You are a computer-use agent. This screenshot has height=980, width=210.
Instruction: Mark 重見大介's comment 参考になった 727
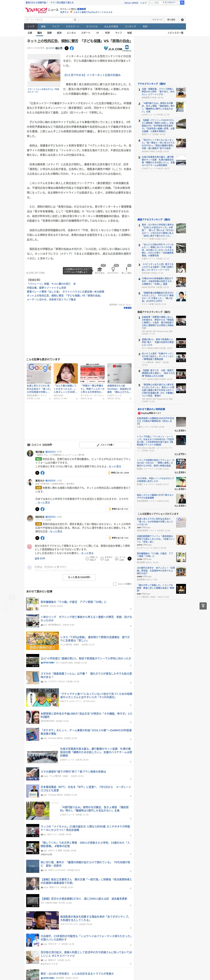pos(119,509)
